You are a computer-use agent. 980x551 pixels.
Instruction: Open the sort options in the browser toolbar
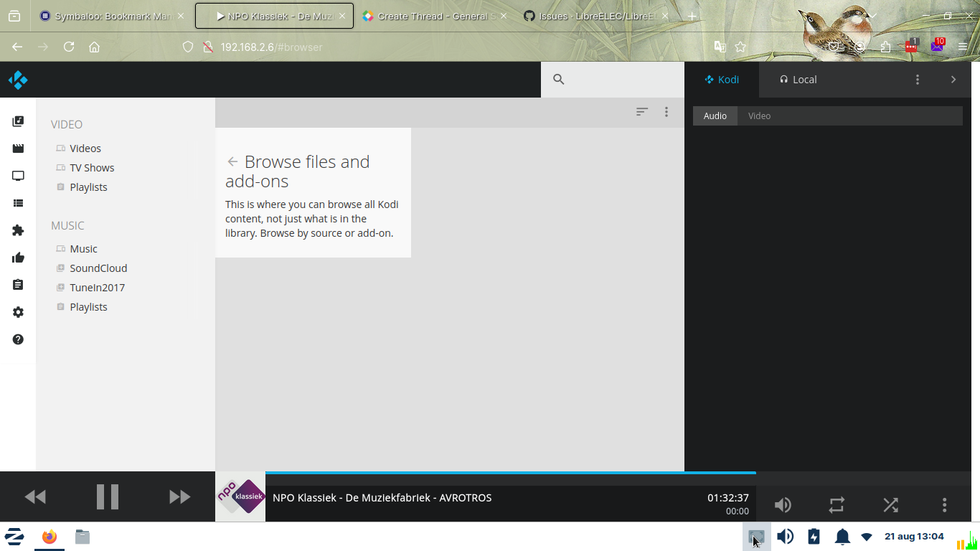click(642, 112)
